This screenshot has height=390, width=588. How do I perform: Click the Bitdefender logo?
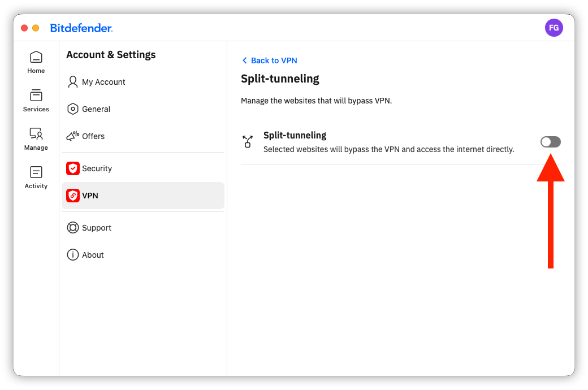click(81, 28)
